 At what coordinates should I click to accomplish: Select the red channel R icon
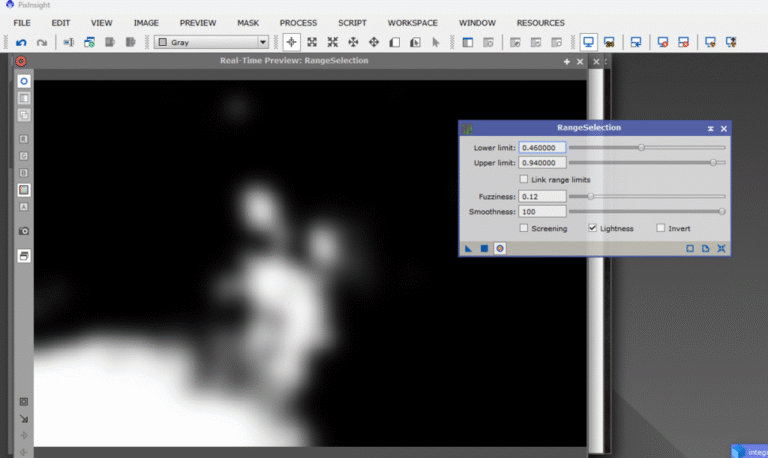(24, 139)
